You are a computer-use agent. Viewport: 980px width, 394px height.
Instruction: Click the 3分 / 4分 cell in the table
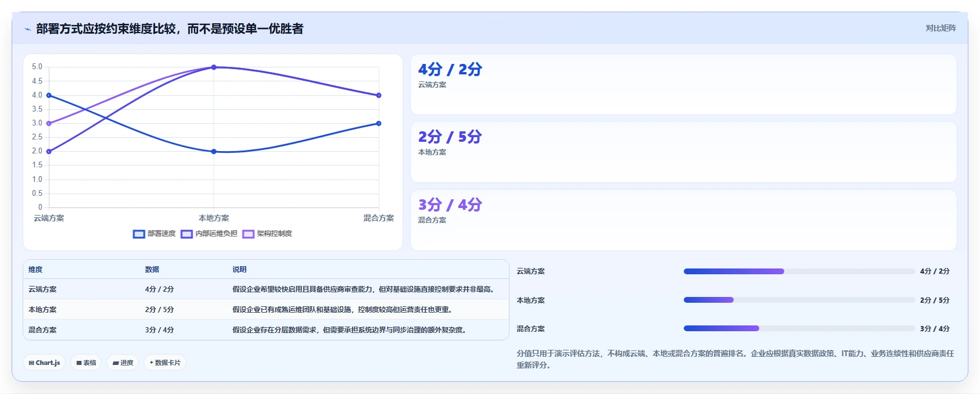point(160,330)
